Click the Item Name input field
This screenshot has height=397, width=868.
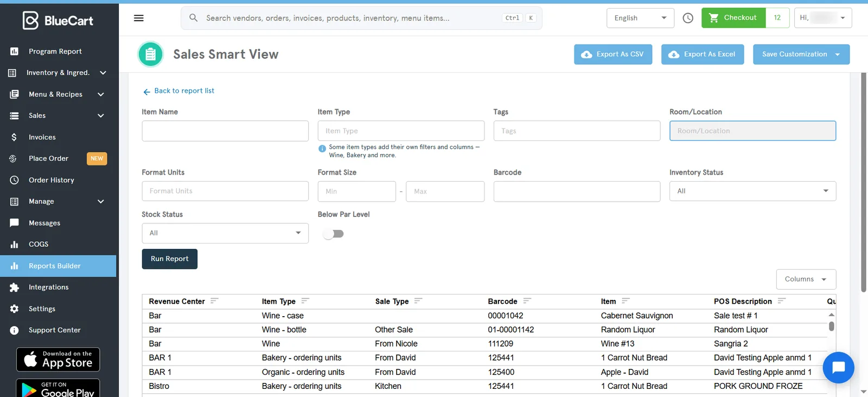pyautogui.click(x=225, y=131)
